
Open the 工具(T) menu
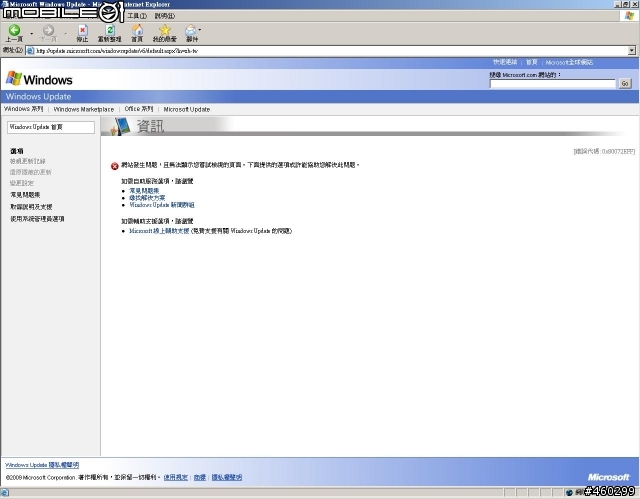[137, 16]
